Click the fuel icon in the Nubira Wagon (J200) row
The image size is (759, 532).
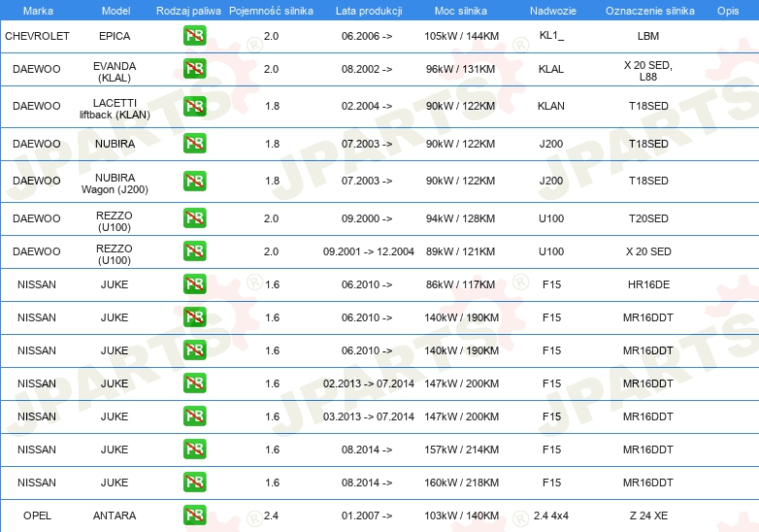click(194, 181)
